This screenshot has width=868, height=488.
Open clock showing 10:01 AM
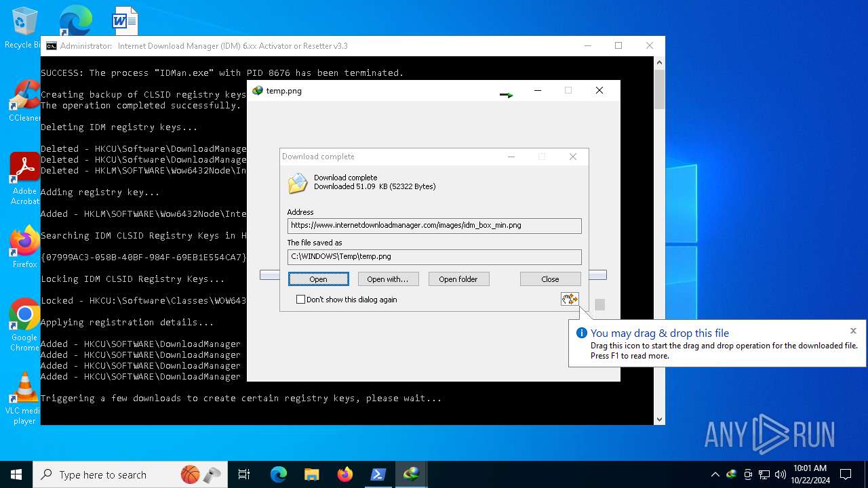(x=810, y=474)
